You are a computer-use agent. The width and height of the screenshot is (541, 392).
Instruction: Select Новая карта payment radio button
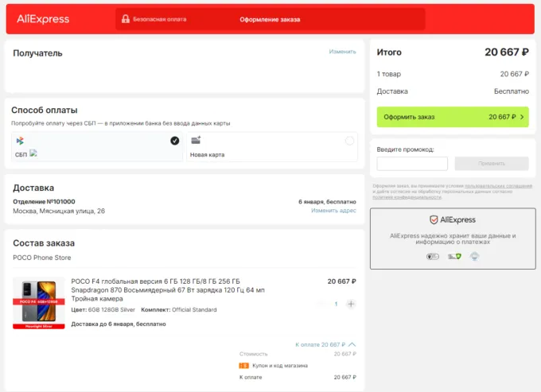349,141
